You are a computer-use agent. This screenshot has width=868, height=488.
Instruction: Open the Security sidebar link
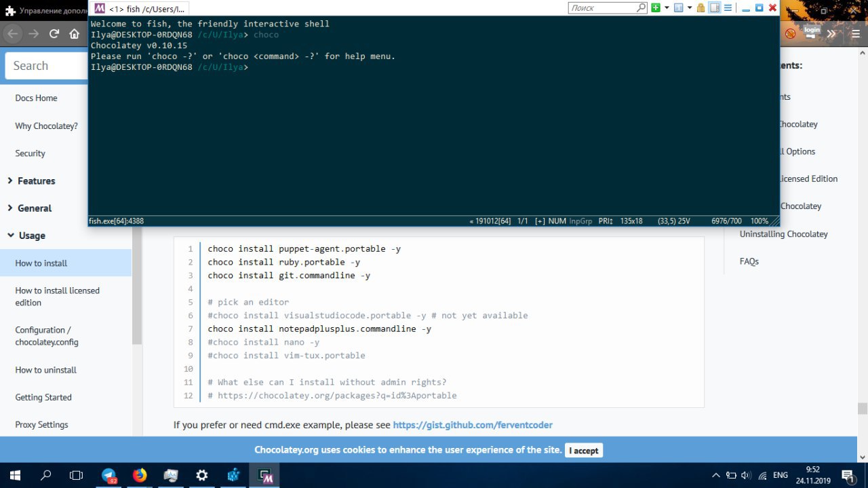pos(30,153)
